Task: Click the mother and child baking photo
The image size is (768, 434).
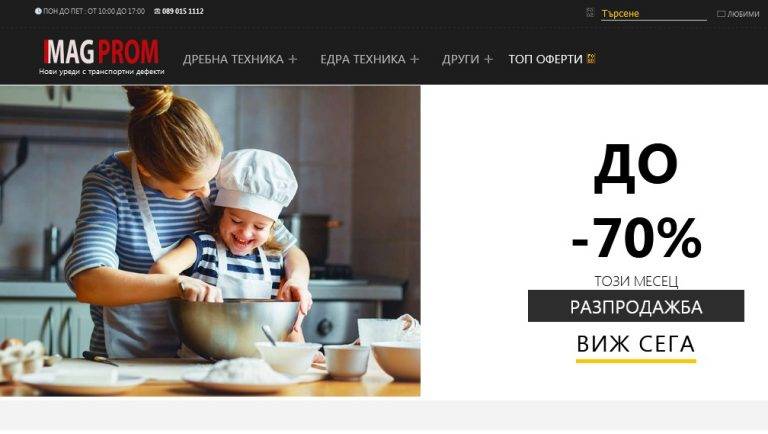Action: [x=210, y=241]
